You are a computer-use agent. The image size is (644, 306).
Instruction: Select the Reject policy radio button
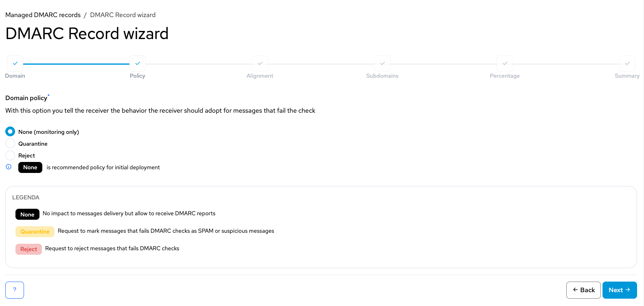tap(10, 155)
